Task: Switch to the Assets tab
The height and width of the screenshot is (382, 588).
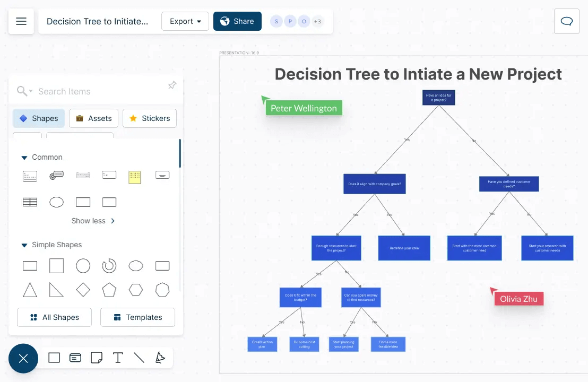Action: point(94,118)
